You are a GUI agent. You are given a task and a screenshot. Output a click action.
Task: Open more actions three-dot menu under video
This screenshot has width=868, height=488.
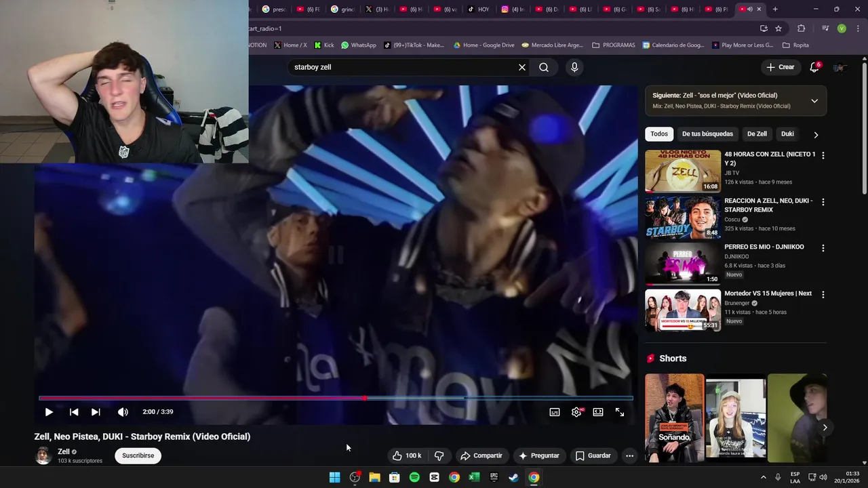point(629,455)
